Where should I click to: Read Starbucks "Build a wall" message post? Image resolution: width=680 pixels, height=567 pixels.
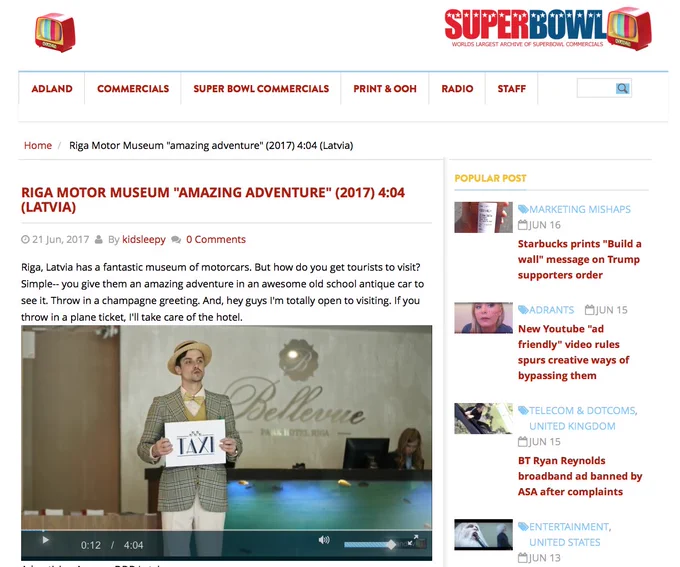click(x=580, y=259)
